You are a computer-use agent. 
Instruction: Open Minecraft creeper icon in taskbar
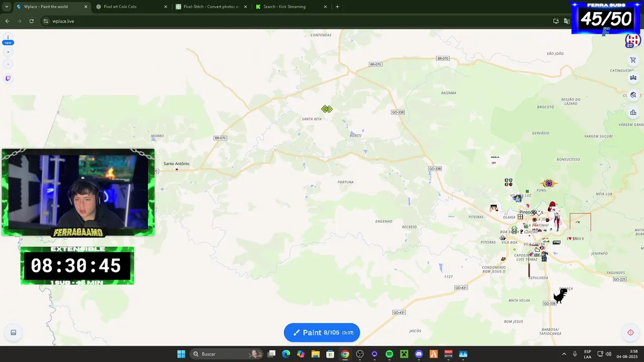(x=404, y=354)
